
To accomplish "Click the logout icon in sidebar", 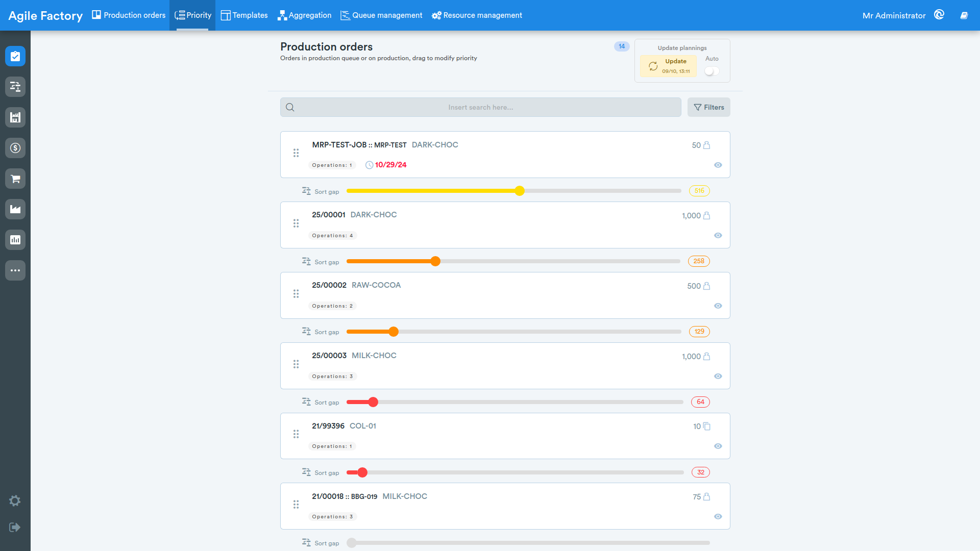I will 15,527.
